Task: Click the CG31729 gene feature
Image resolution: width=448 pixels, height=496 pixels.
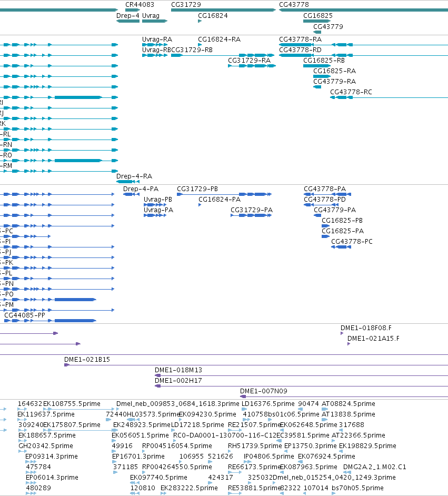Action: pyautogui.click(x=223, y=10)
